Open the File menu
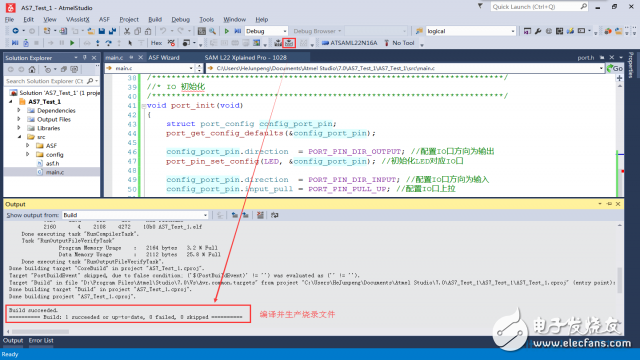 (9, 19)
